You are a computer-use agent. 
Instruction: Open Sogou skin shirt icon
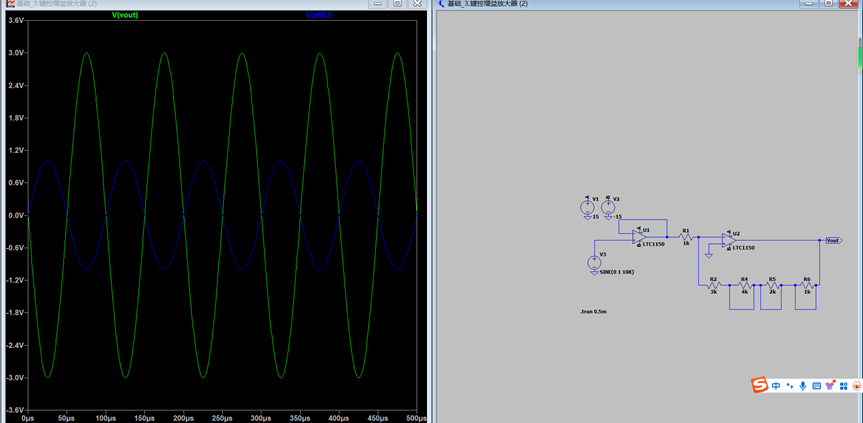(831, 386)
